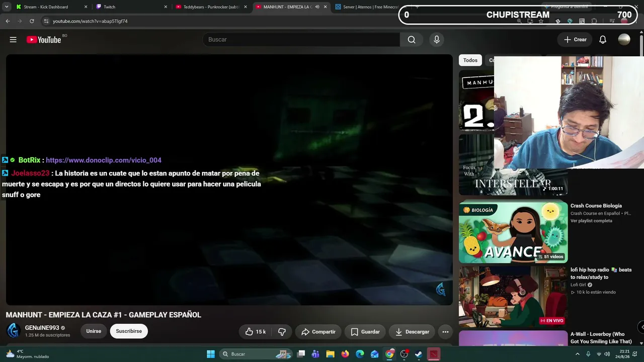Viewport: 644px width, 362px height.
Task: Open the Chrome tab search dropdown
Action: click(7, 7)
